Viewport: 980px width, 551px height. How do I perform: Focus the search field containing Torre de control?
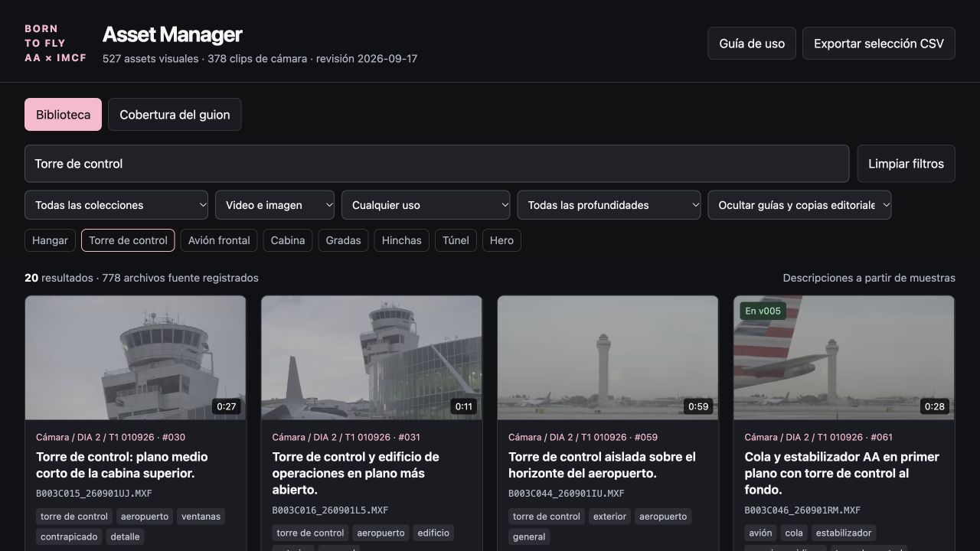click(437, 164)
